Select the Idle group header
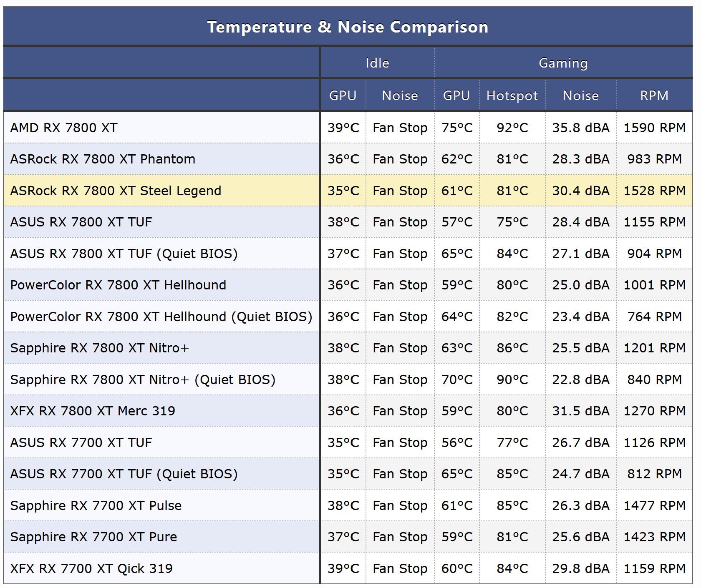The height and width of the screenshot is (588, 701). [377, 63]
